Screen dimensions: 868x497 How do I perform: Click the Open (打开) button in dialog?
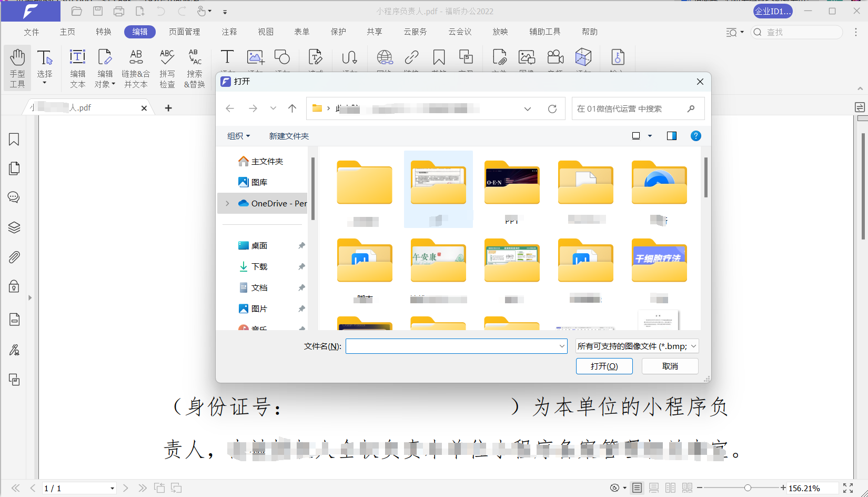pyautogui.click(x=604, y=366)
